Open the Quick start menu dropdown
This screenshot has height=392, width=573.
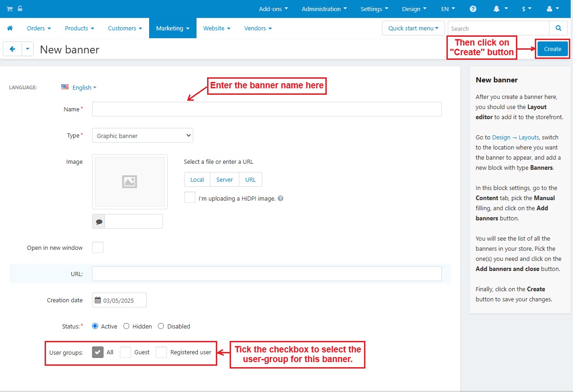[x=413, y=29]
